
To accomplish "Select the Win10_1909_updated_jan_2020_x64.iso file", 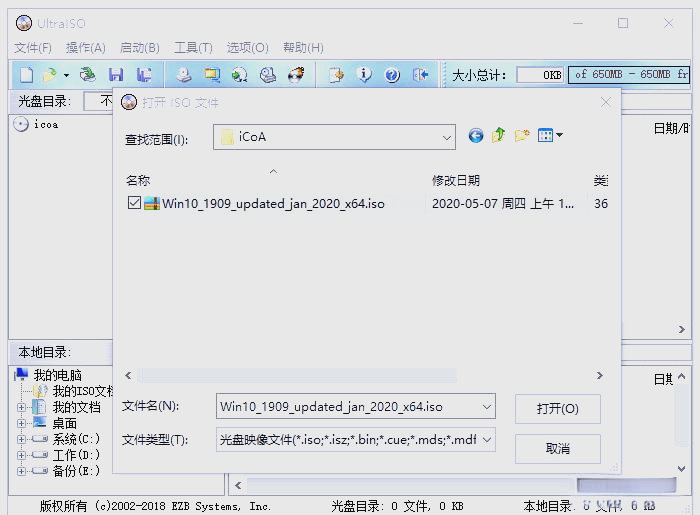I will click(x=273, y=204).
